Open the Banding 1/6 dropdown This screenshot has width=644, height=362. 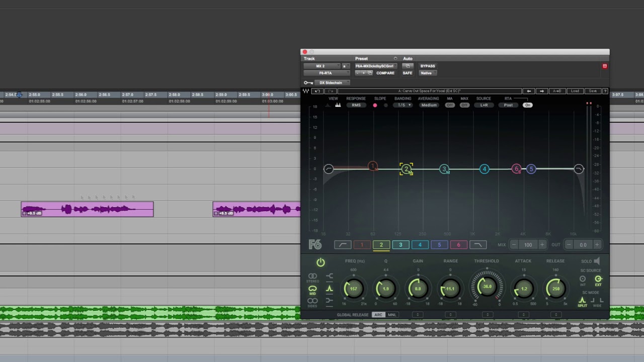coord(403,105)
